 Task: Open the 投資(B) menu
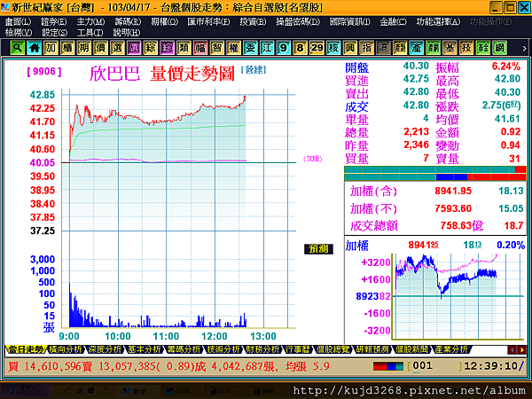pos(253,22)
